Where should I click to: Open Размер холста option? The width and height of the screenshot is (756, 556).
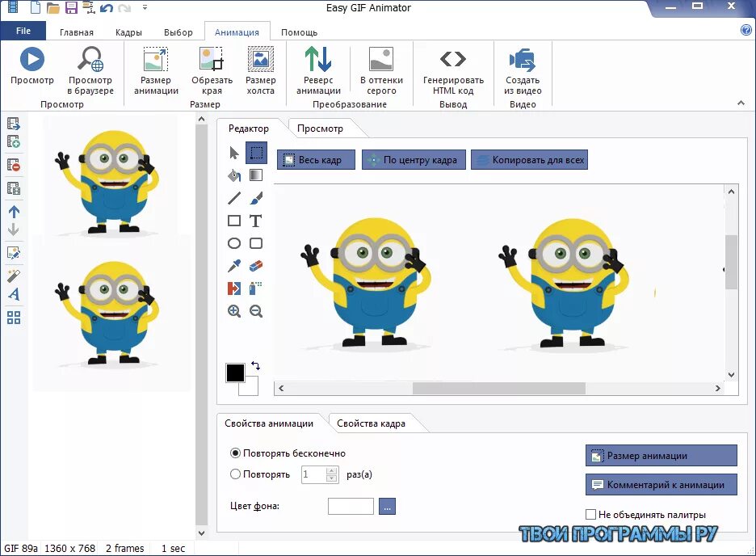point(260,71)
